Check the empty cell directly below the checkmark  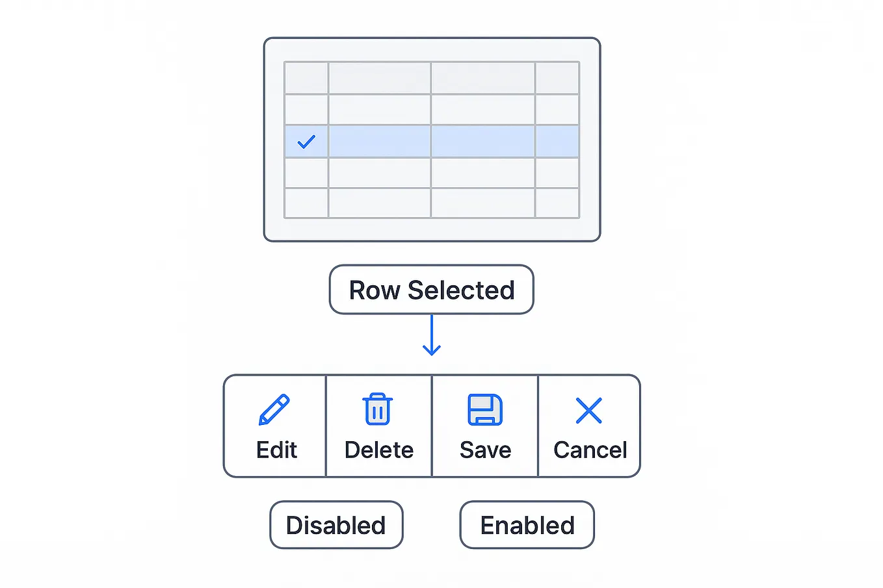pyautogui.click(x=306, y=173)
